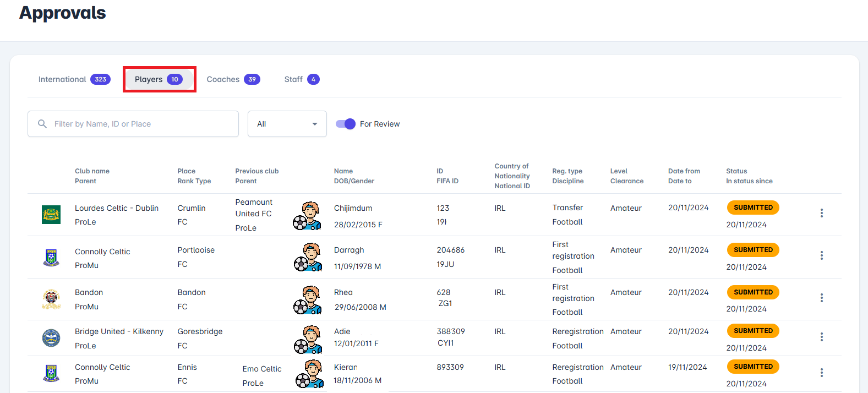Click the search magnifier icon in the filter box
Viewport: 868px width, 393px height.
42,124
